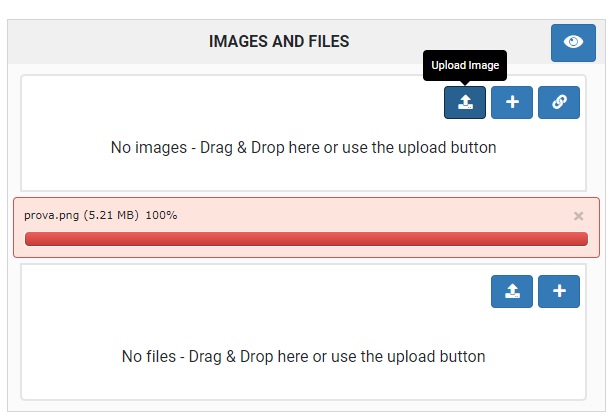Click the upload button in files section
Screen dimensions: 611x418
[512, 291]
